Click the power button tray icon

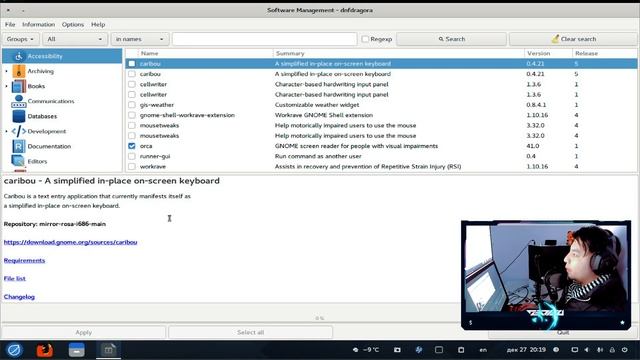tap(624, 350)
